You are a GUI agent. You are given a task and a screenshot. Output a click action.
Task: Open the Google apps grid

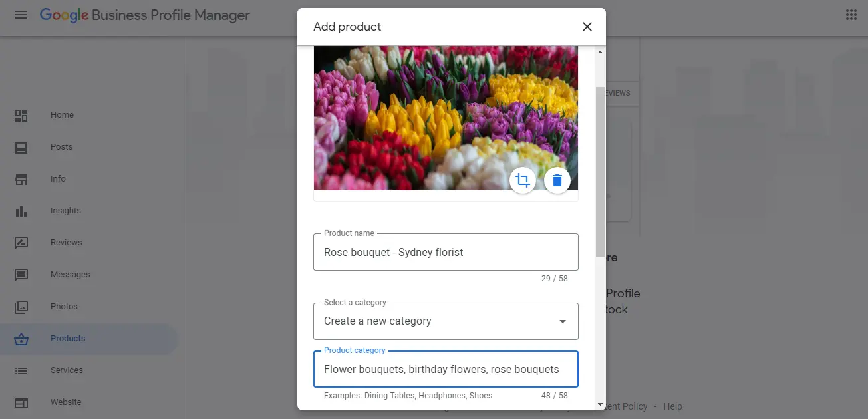tap(851, 15)
